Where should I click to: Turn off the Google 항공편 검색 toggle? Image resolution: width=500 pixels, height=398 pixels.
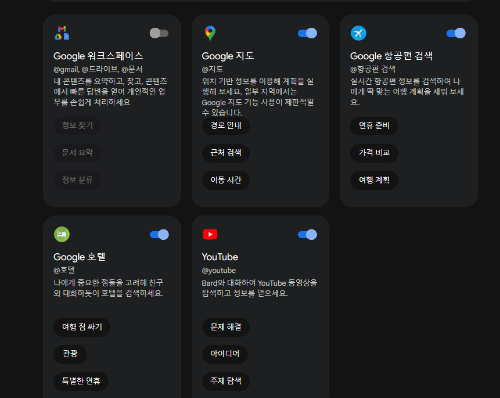pyautogui.click(x=456, y=33)
